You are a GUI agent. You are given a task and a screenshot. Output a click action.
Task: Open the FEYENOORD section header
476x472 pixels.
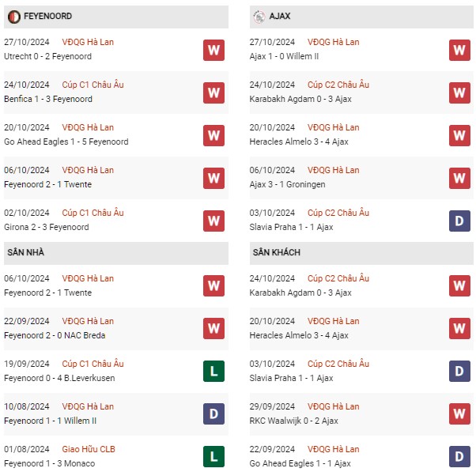(116, 17)
